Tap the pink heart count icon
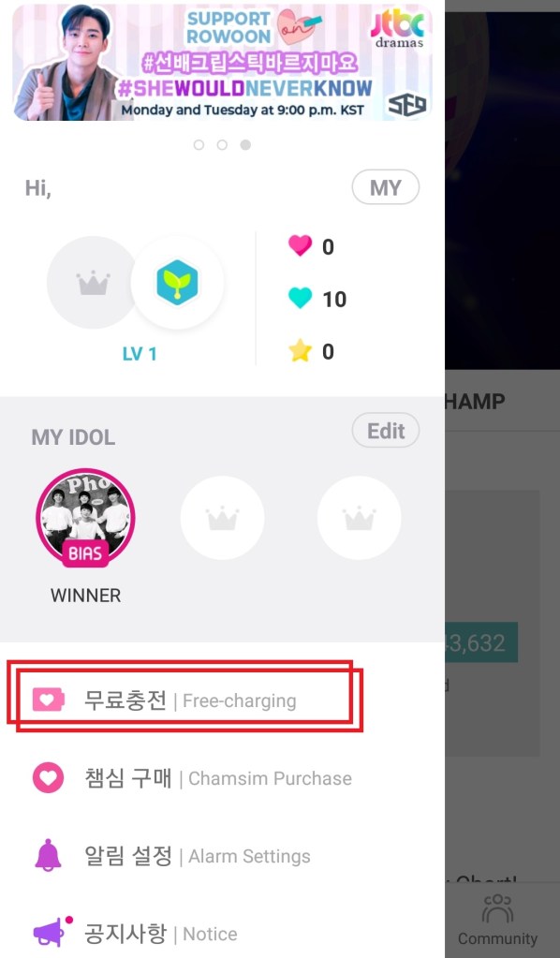This screenshot has width=560, height=958. (300, 245)
